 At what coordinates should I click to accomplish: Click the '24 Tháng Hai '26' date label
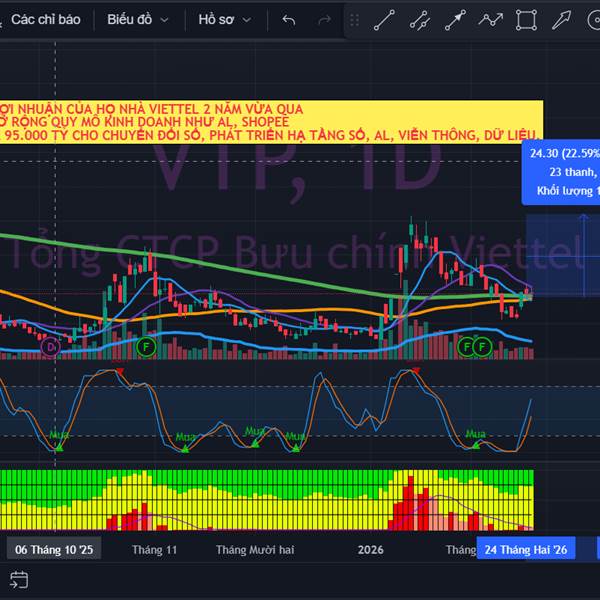pos(525,550)
